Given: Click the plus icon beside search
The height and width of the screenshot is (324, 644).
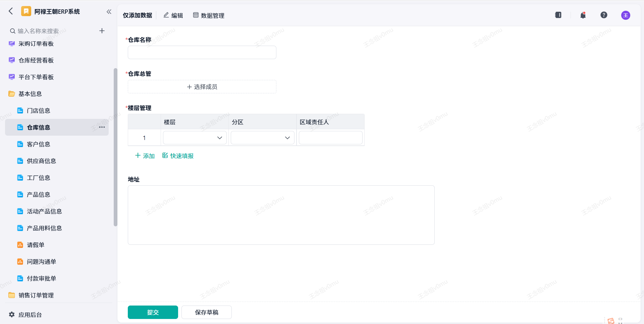Looking at the screenshot, I should [102, 31].
